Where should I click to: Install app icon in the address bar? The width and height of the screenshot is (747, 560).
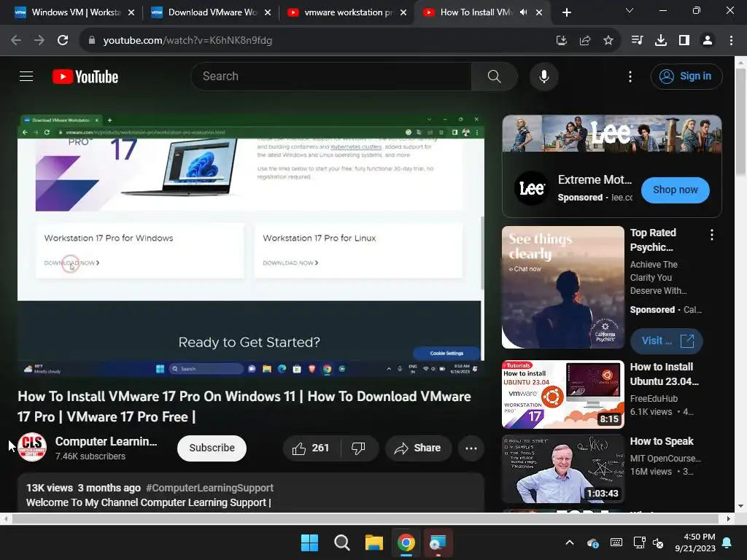point(562,41)
